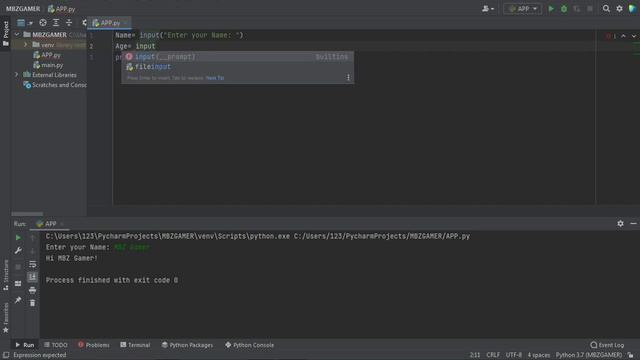The height and width of the screenshot is (360, 640).
Task: Rerun APP from Run panel toolbar
Action: (18, 238)
